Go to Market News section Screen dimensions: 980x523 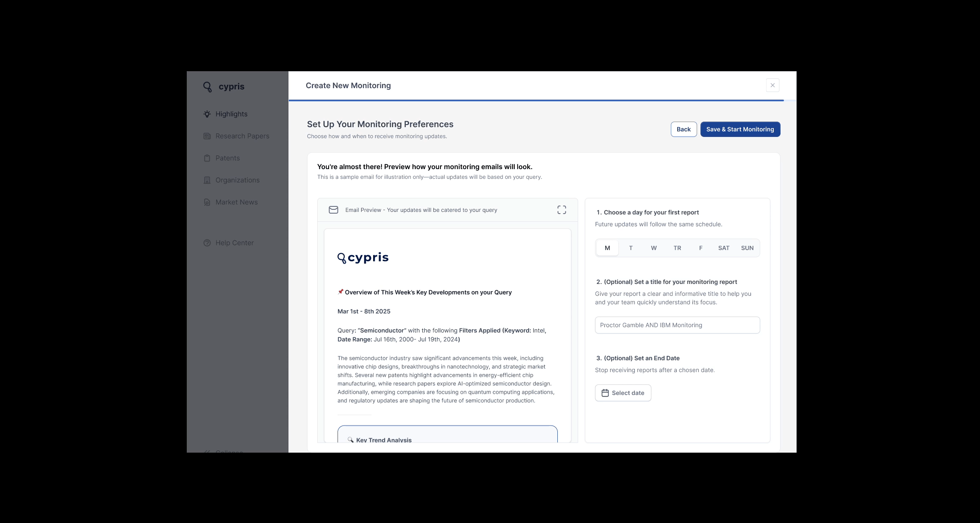[236, 202]
